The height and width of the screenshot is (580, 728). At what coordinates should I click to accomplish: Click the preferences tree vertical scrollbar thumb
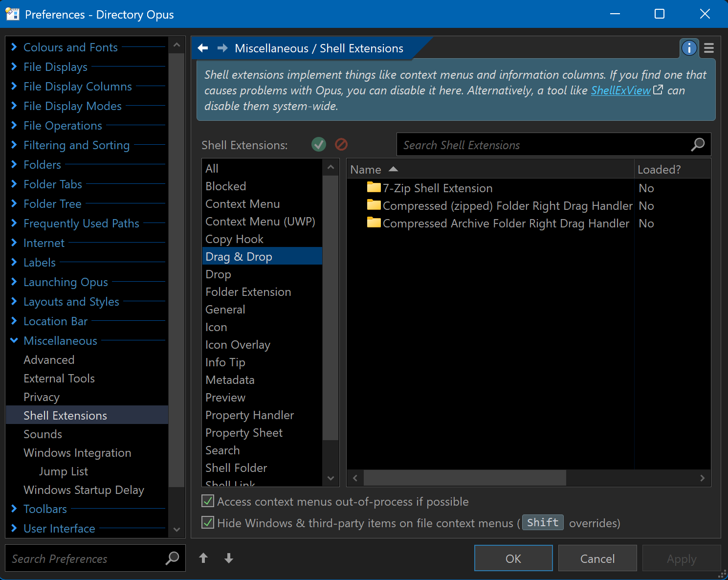coord(176,270)
